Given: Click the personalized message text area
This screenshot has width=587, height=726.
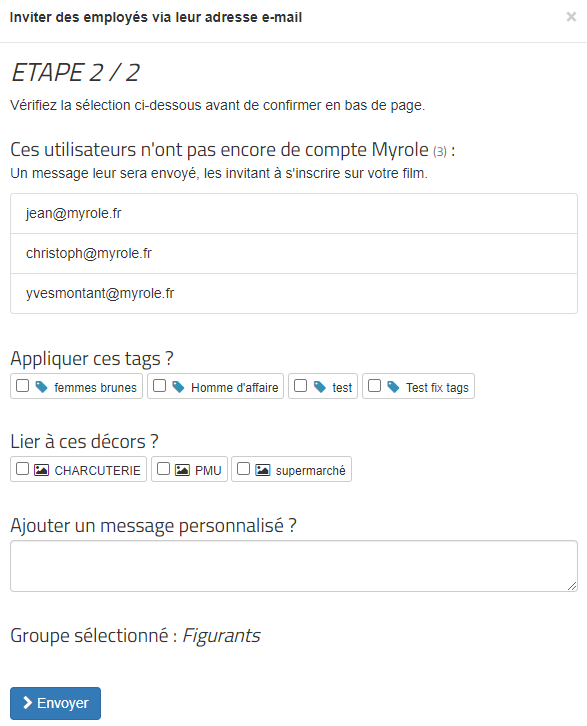Looking at the screenshot, I should tap(294, 566).
